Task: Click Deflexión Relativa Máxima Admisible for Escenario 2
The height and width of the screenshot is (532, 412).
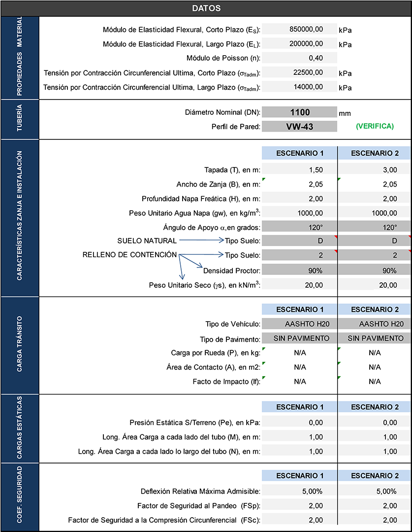Action: point(375,491)
